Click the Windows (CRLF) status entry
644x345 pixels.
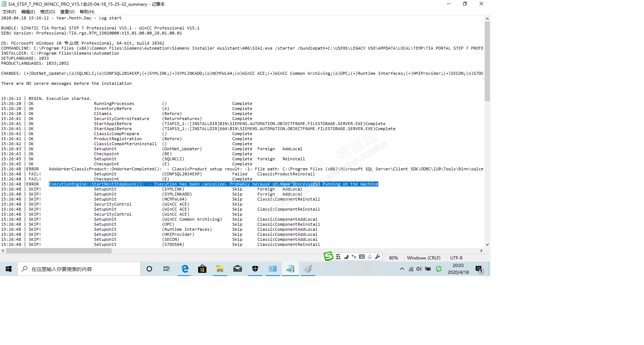click(424, 258)
